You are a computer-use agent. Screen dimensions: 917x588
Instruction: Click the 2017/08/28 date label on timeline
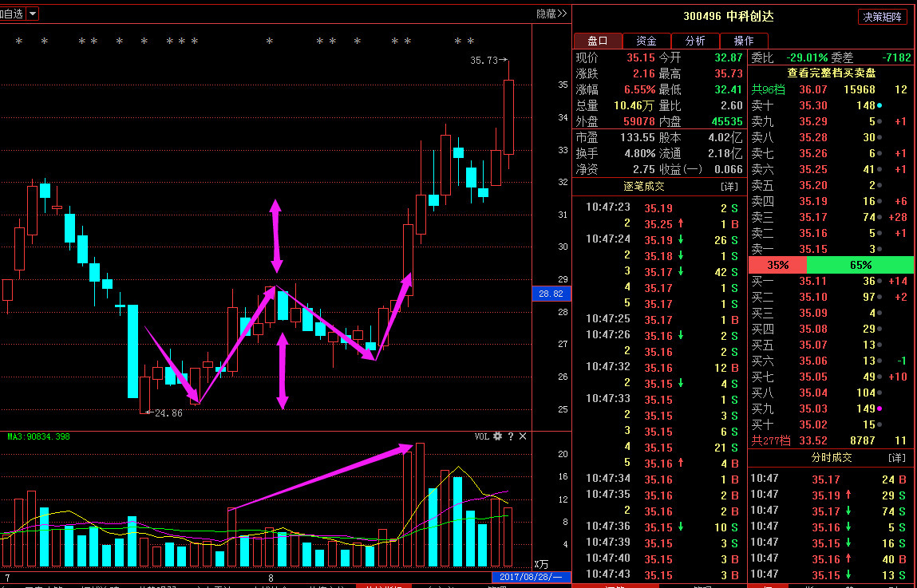point(531,577)
